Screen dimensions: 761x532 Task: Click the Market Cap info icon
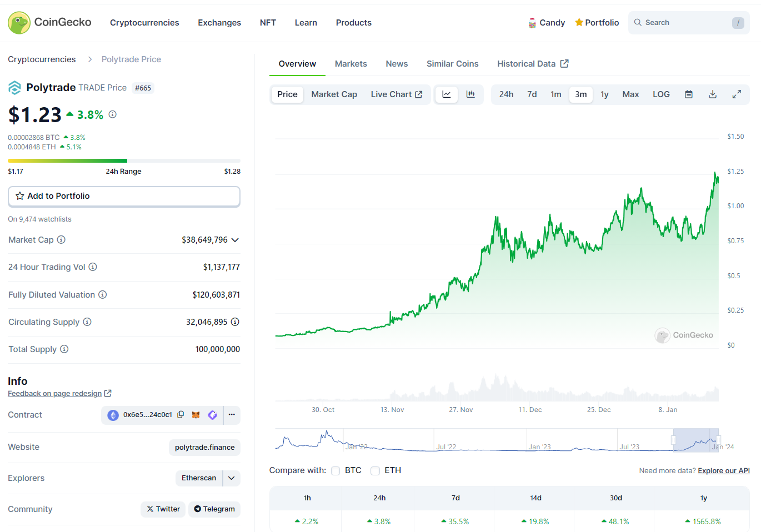(62, 240)
